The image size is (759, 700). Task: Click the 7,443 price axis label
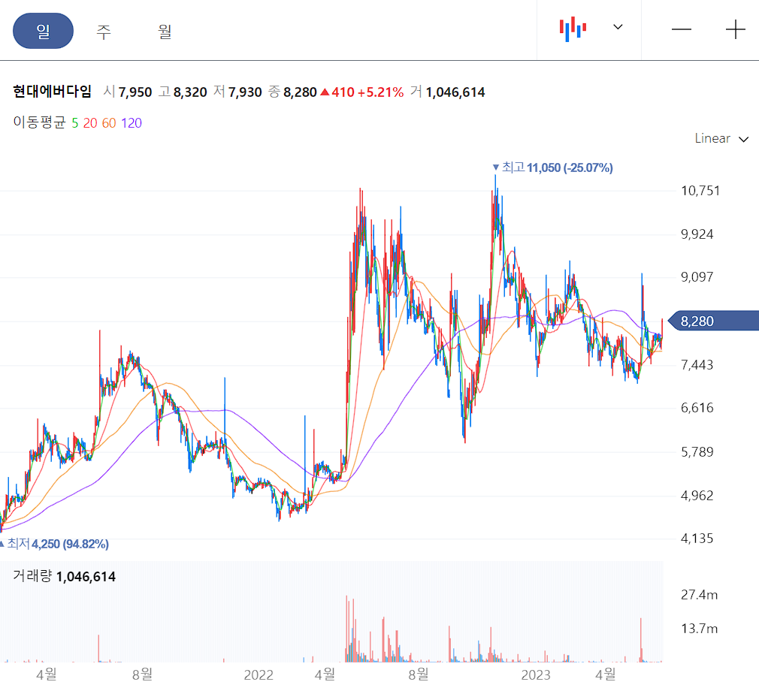pos(697,365)
